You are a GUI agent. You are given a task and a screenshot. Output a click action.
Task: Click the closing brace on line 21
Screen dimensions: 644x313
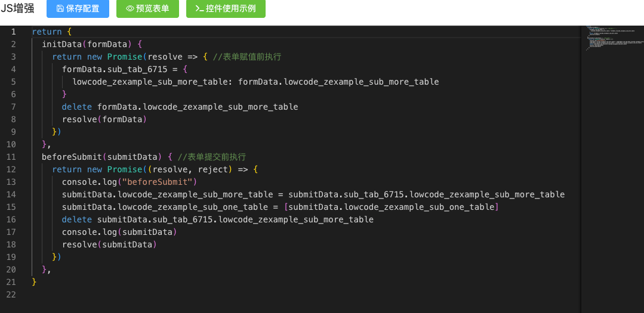[x=34, y=282]
